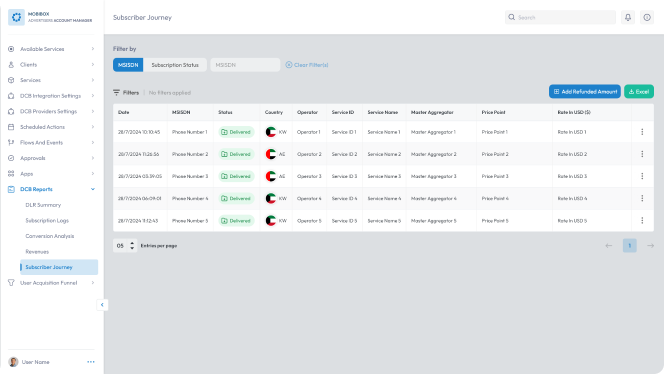Image resolution: width=664 pixels, height=374 pixels.
Task: Click DCB Reports sidebar icon
Action: (11, 189)
